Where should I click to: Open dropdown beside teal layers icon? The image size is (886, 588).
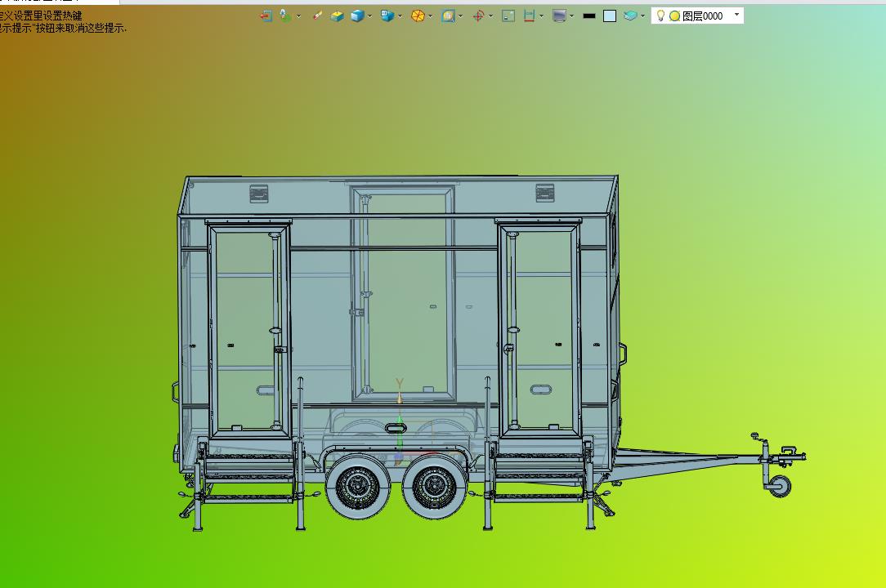[642, 16]
